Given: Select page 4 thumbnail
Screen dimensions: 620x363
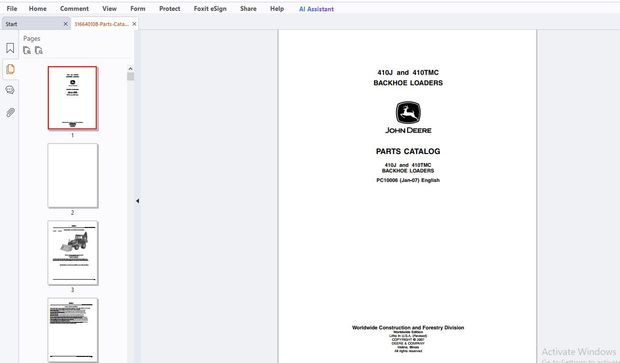Looking at the screenshot, I should point(72,330).
